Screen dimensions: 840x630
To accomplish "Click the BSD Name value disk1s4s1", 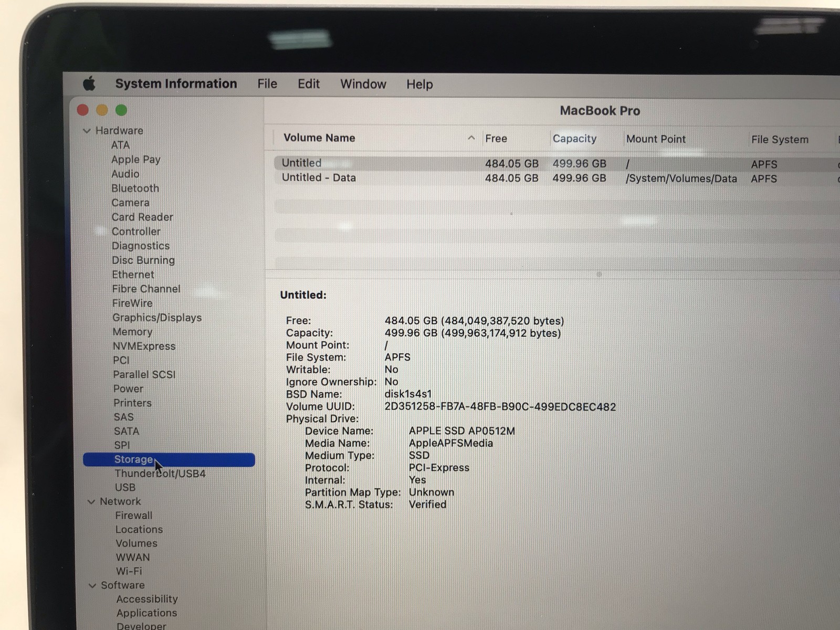I will click(408, 394).
